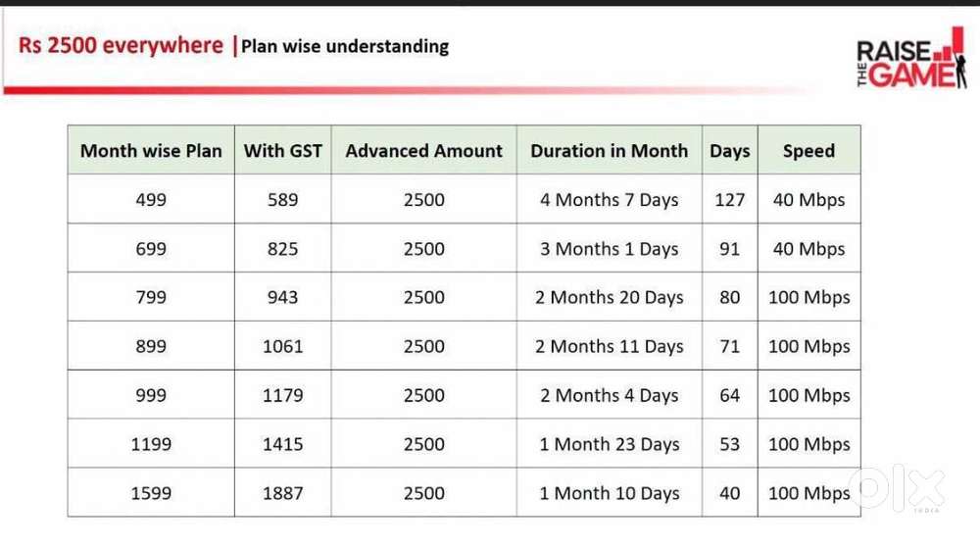Select the 999 plan cell

click(x=151, y=396)
